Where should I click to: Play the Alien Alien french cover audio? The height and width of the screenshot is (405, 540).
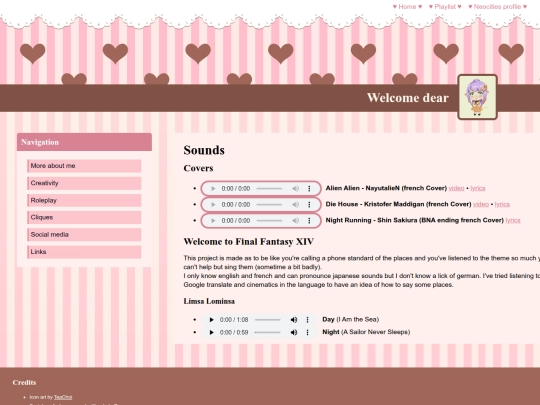pyautogui.click(x=213, y=189)
